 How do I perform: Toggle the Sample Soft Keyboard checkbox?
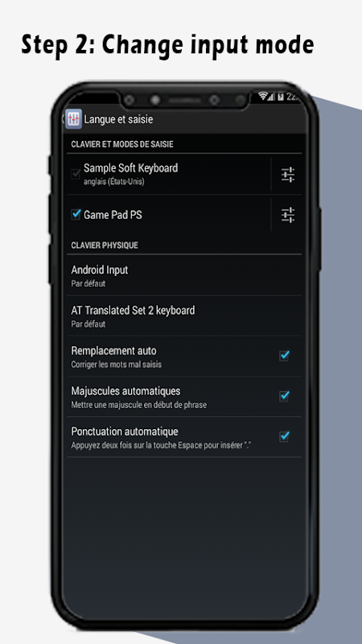click(76, 174)
